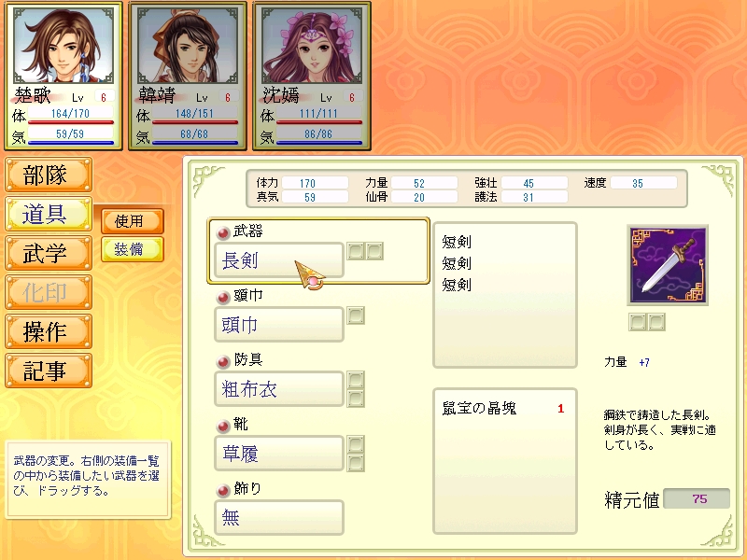The height and width of the screenshot is (560, 747).
Task: Open the 記事 menu
Action: click(x=49, y=371)
